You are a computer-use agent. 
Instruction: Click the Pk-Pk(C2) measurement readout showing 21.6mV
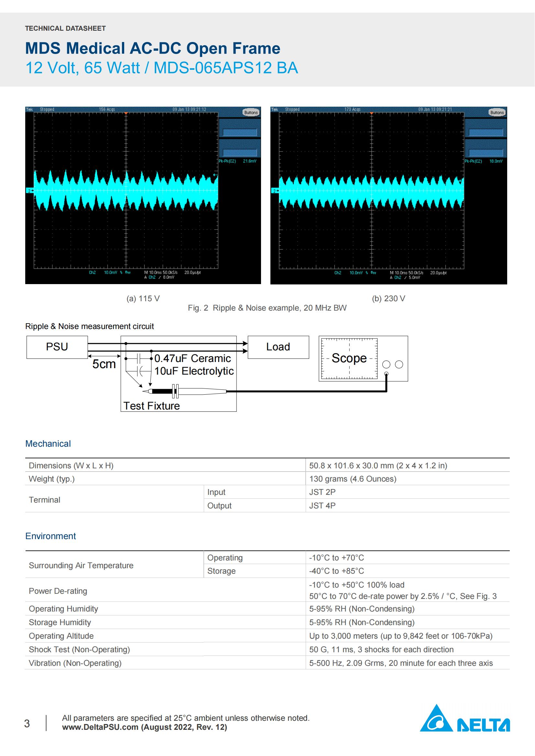coord(237,161)
